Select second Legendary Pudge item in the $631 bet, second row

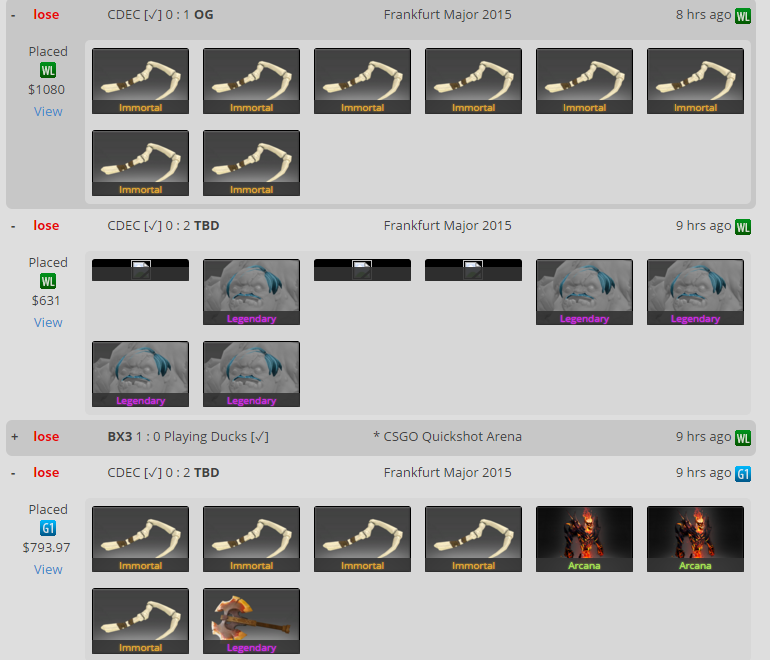pyautogui.click(x=251, y=374)
